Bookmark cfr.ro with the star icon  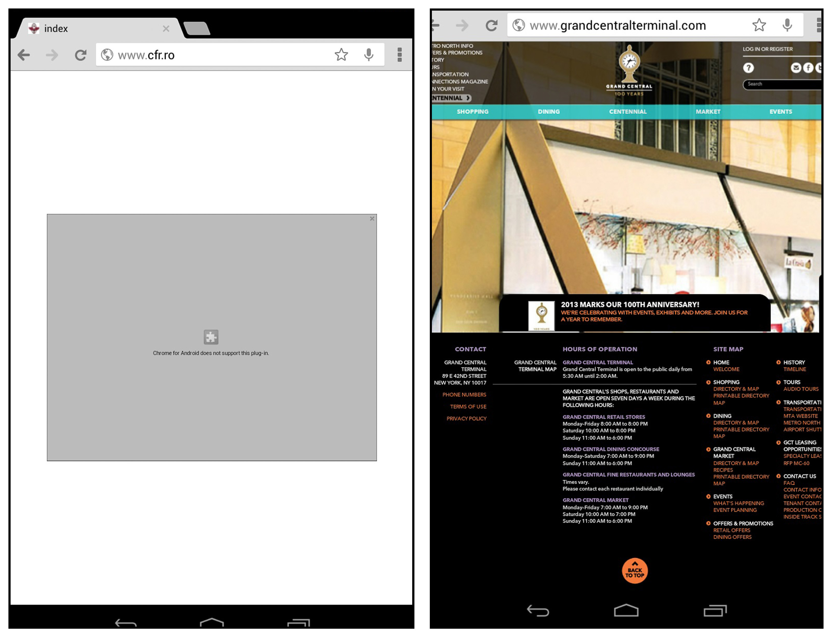point(341,55)
